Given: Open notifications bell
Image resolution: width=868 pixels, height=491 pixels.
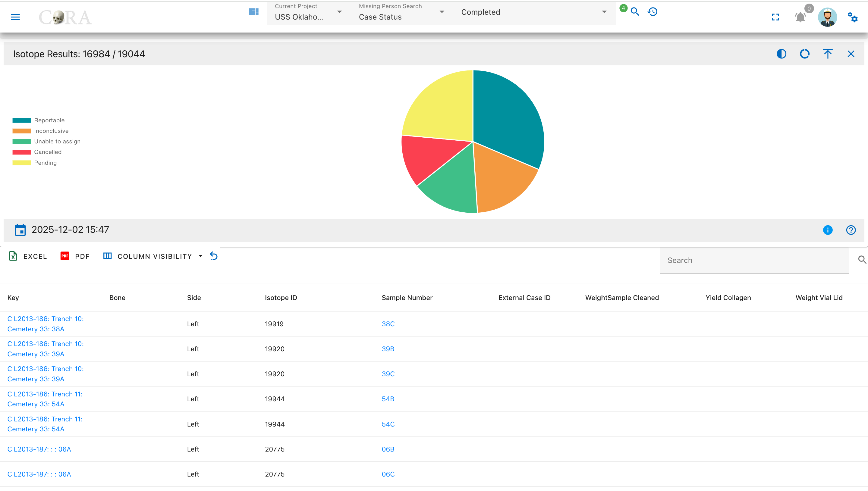Looking at the screenshot, I should click(800, 17).
